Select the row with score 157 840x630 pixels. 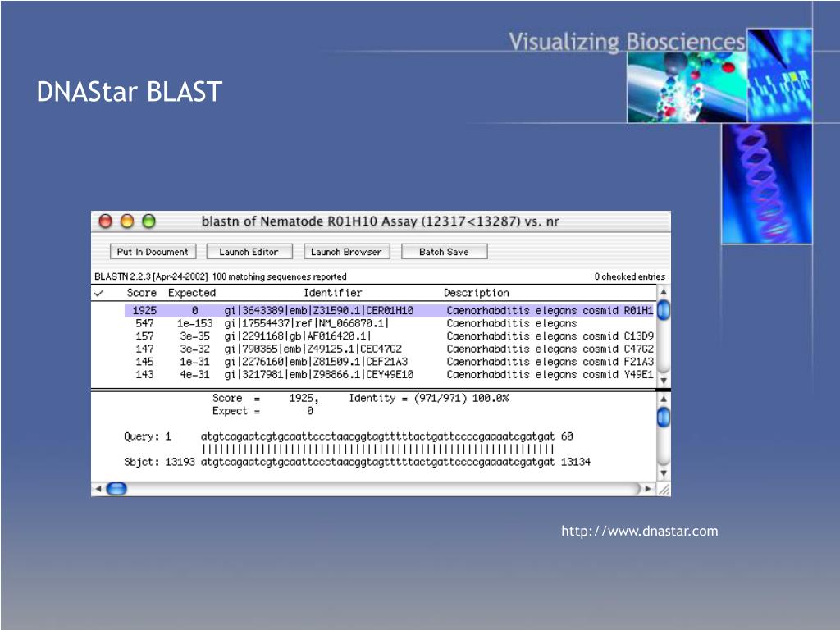pyautogui.click(x=389, y=336)
